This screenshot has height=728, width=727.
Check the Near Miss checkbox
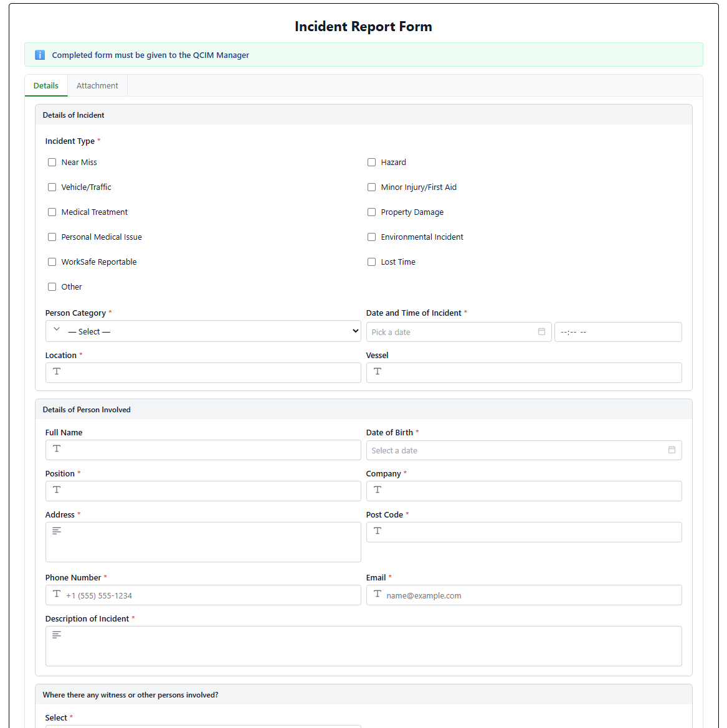(52, 162)
